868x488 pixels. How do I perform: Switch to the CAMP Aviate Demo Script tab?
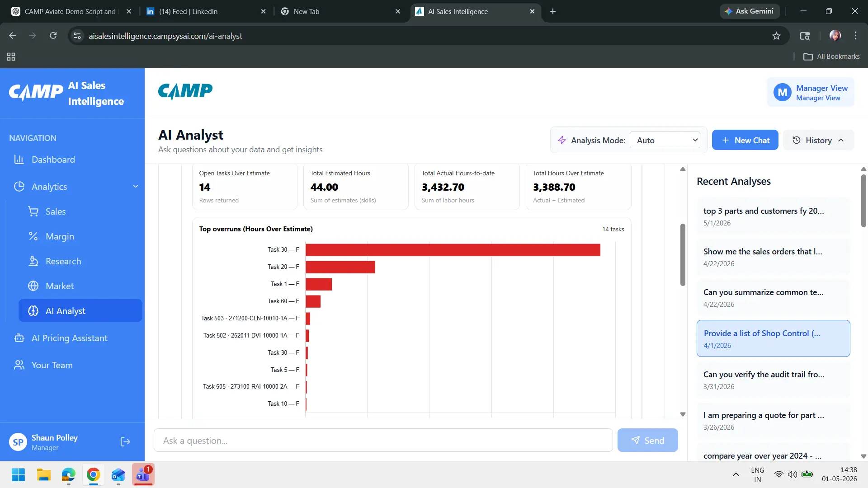(x=71, y=11)
